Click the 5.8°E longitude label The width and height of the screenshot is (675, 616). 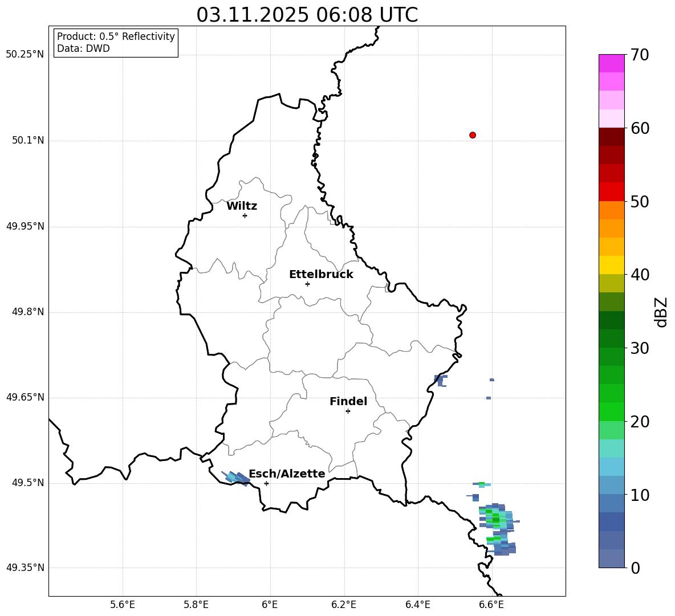pos(196,605)
